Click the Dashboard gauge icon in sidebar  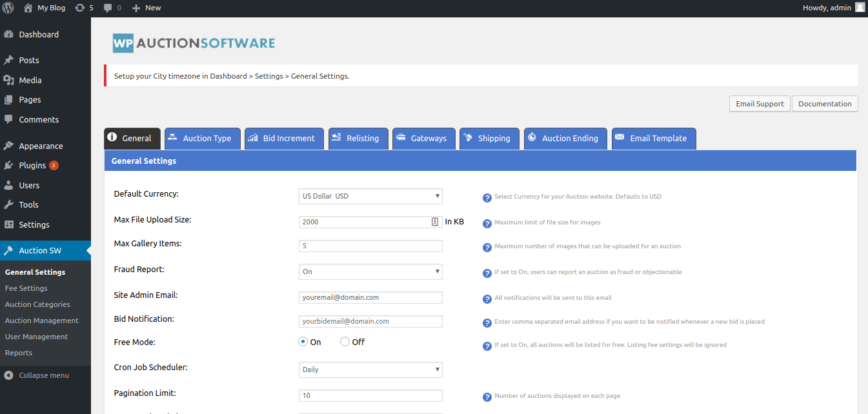8,34
